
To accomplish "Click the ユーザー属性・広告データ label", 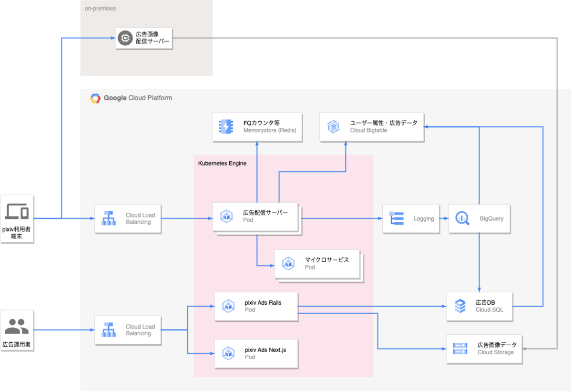I will [x=384, y=123].
